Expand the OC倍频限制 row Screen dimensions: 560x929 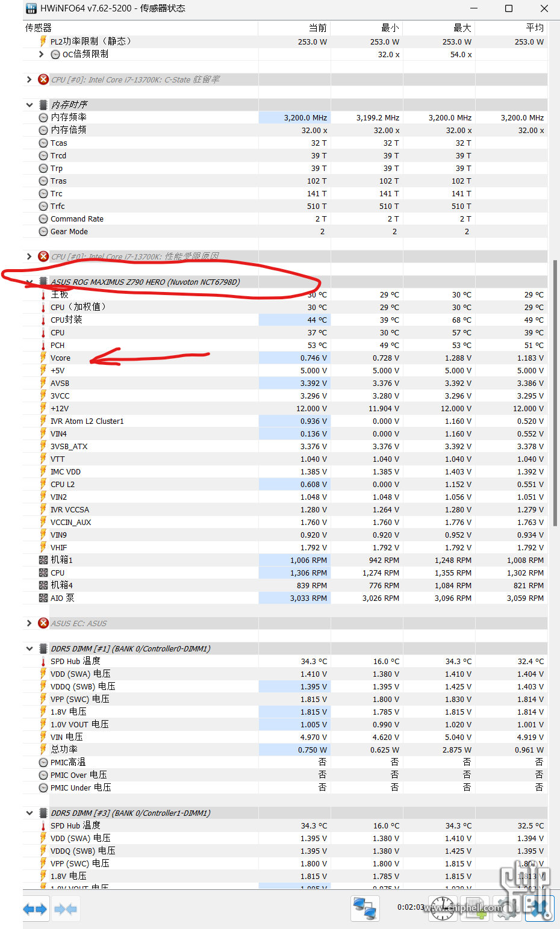(x=41, y=54)
